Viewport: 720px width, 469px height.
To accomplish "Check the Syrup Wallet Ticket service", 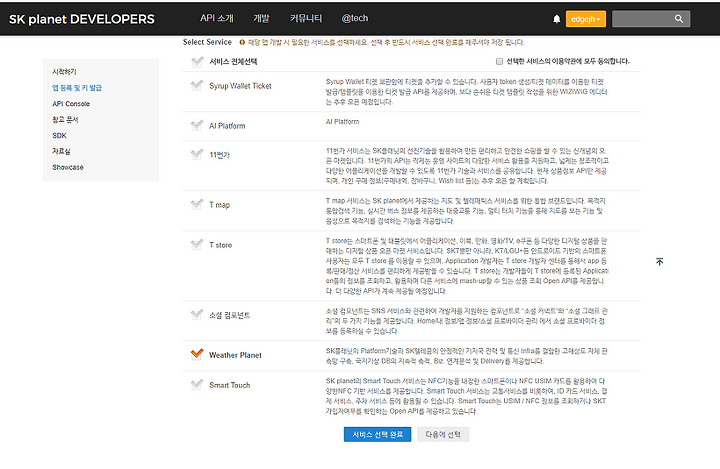I will (x=197, y=85).
